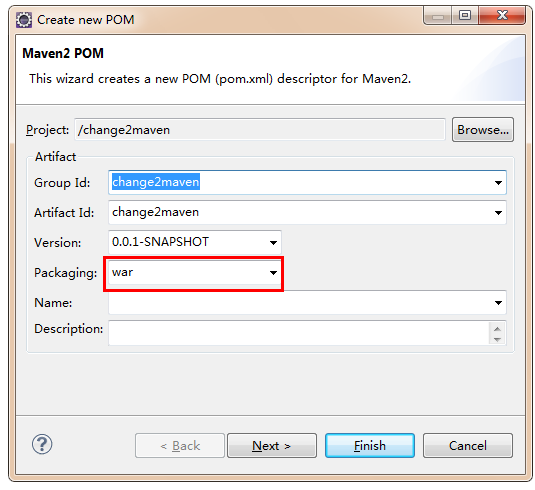The width and height of the screenshot is (535, 490).
Task: Click into the Description text area
Action: [x=299, y=333]
